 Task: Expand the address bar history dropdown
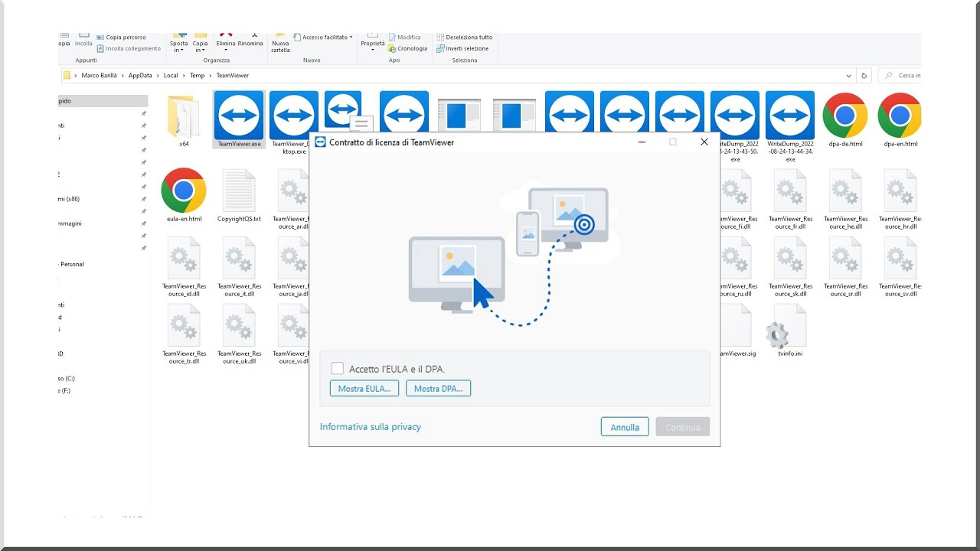pos(848,76)
